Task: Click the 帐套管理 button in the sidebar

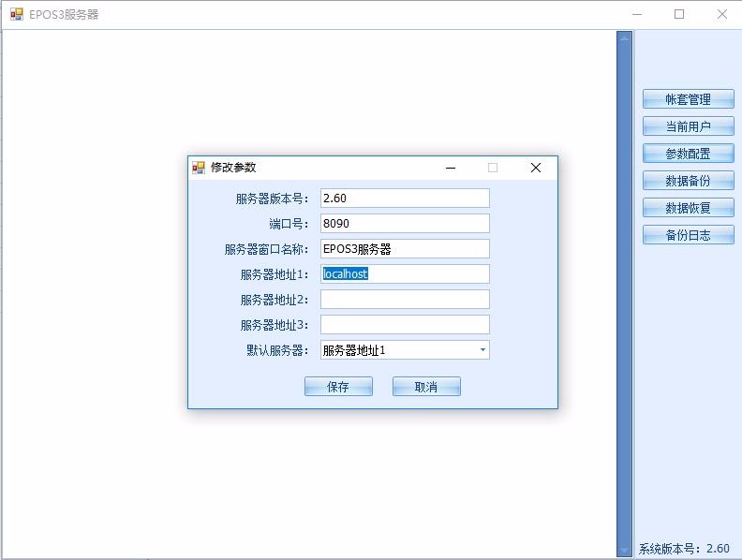Action: tap(688, 99)
